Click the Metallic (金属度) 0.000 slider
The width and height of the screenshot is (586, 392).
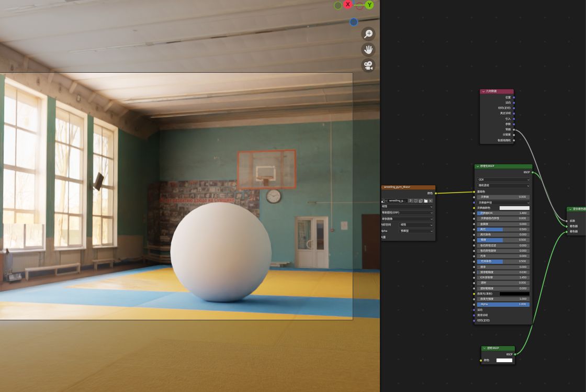[x=503, y=224]
